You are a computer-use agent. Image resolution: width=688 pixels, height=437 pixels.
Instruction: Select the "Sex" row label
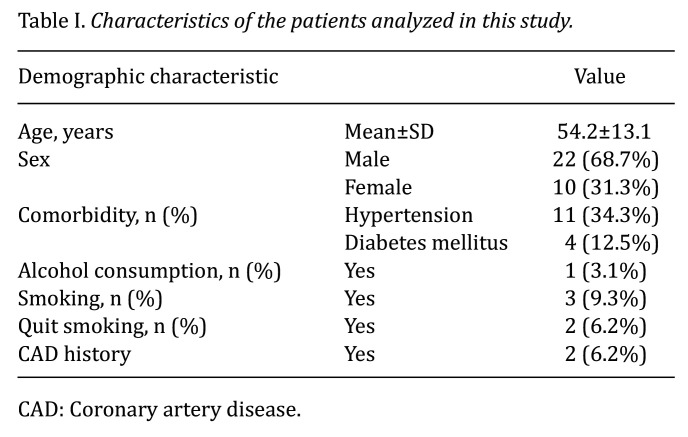coord(34,160)
